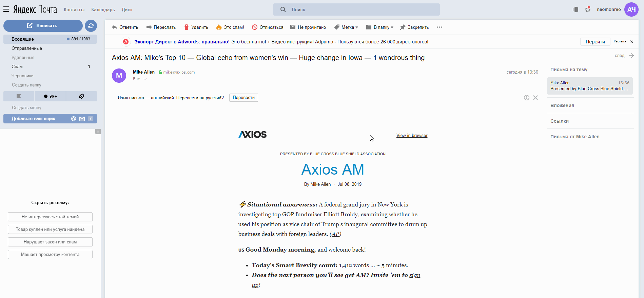Screen dimensions: 644x298
Task: Open the В папку dropdown
Action: 380,27
